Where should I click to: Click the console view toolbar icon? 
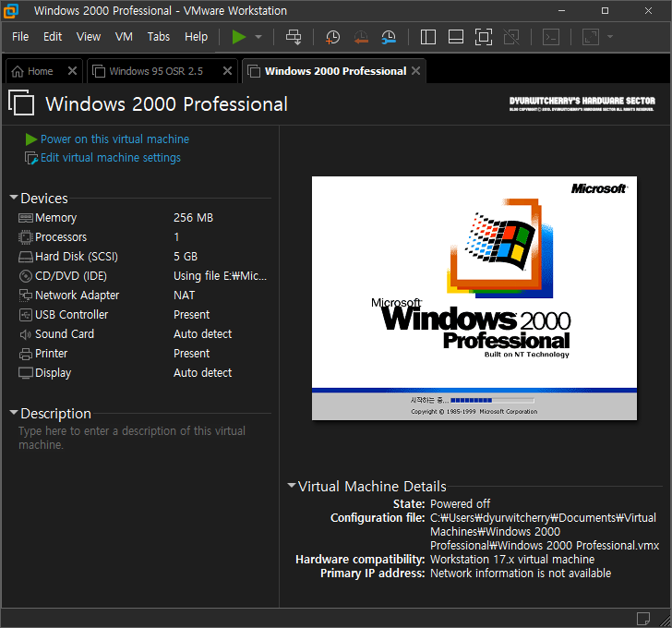[551, 37]
